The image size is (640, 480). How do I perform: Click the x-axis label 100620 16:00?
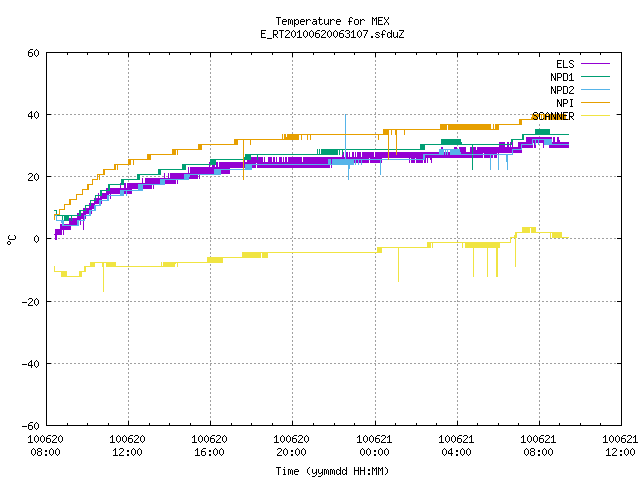point(209,446)
